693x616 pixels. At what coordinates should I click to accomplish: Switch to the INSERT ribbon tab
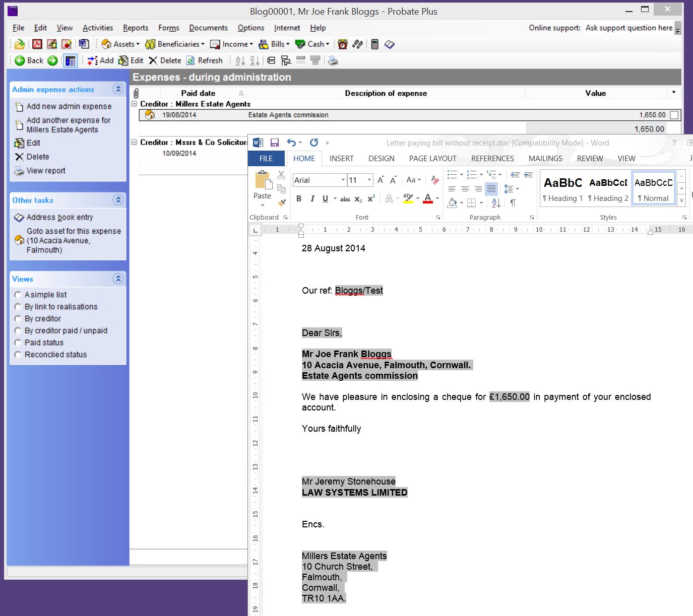[x=342, y=158]
